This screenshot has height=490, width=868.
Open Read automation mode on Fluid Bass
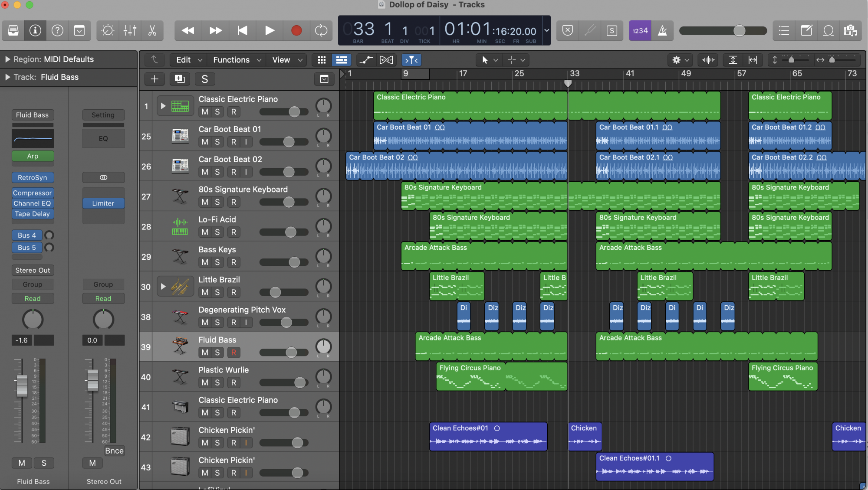click(33, 298)
